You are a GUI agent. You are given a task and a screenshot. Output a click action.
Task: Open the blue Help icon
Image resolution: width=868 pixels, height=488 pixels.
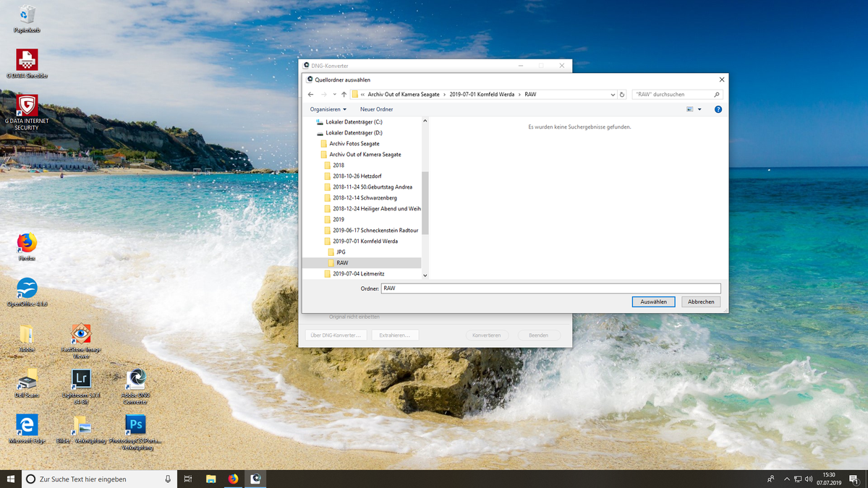[x=718, y=109]
